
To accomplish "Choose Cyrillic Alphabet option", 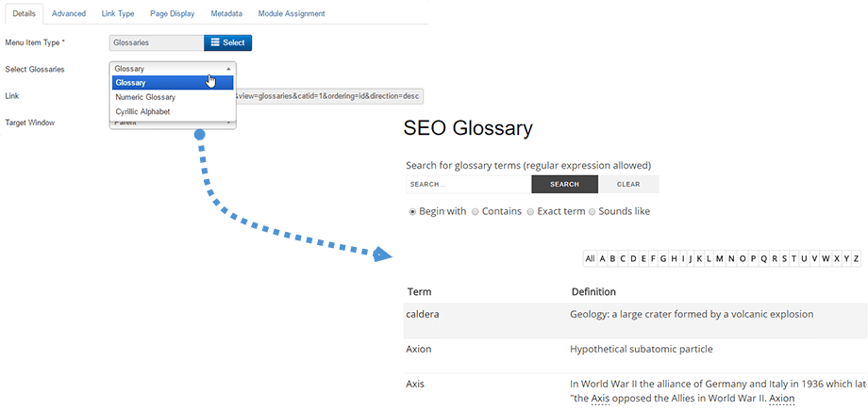I will [142, 111].
